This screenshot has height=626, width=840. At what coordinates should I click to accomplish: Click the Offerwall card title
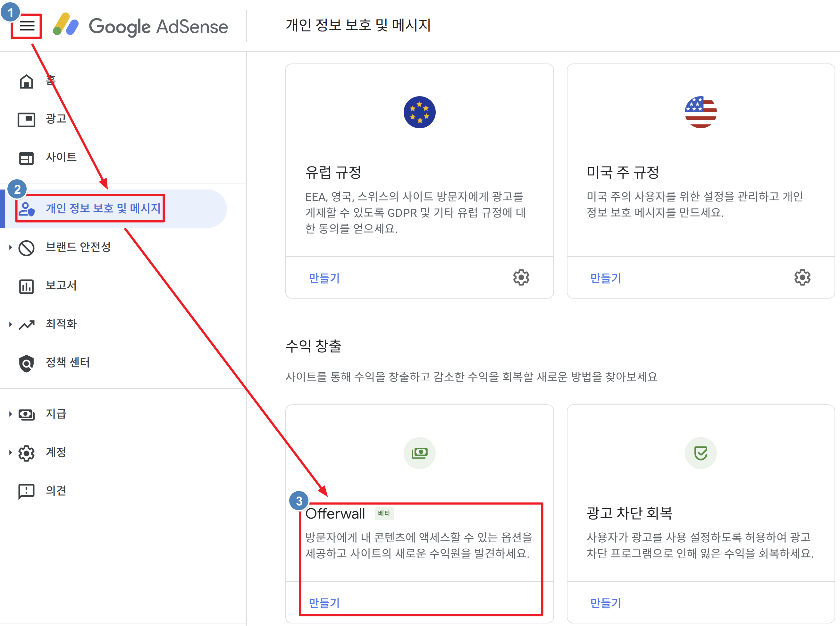tap(335, 513)
